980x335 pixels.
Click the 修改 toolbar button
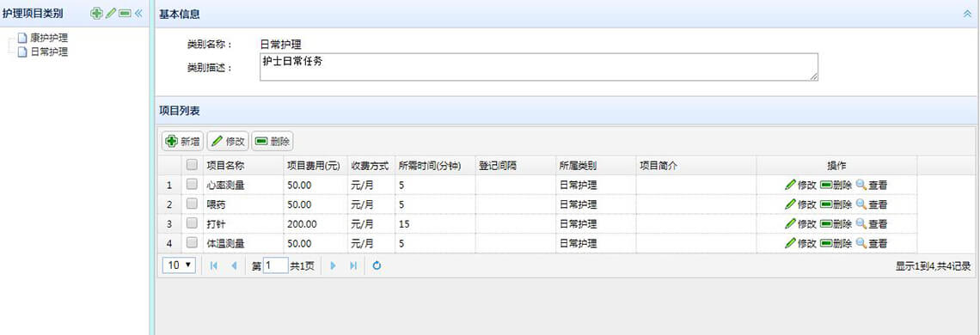228,141
